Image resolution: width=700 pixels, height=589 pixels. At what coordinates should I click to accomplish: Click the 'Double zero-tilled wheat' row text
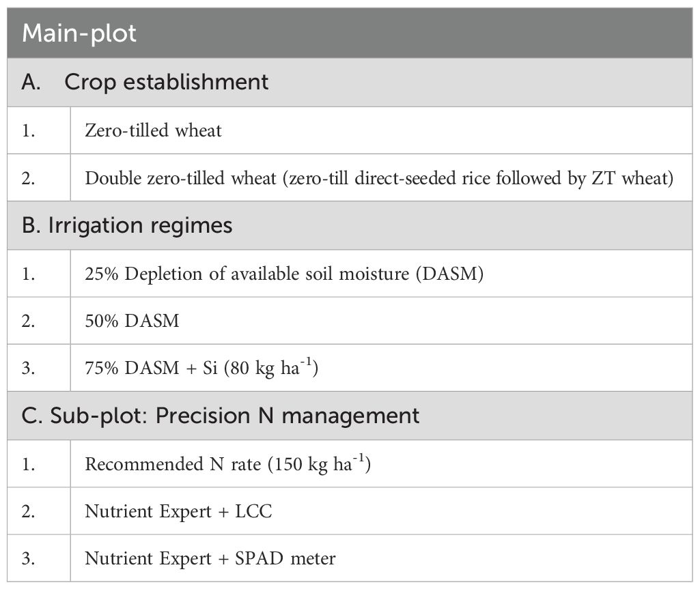point(379,178)
